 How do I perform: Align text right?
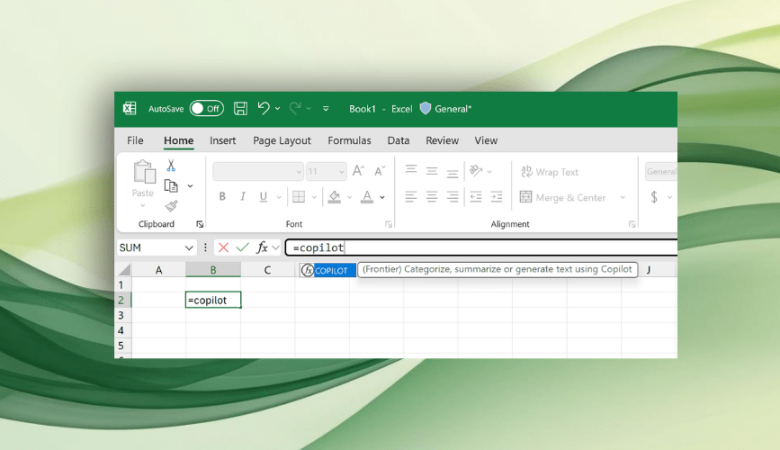452,197
